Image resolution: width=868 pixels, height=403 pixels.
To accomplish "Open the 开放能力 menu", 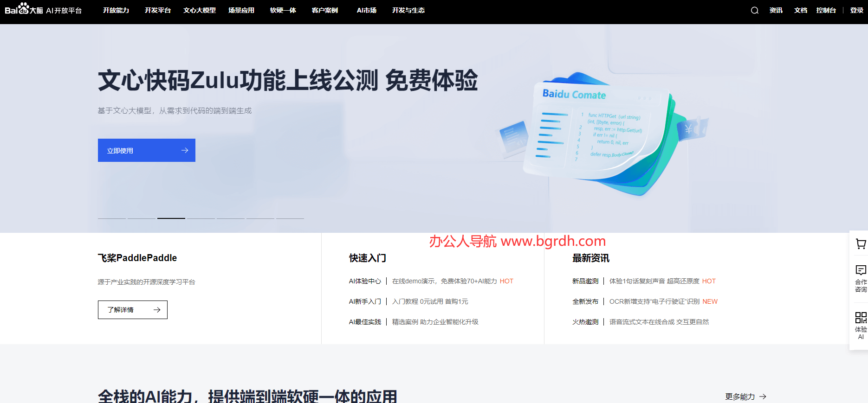I will (116, 10).
